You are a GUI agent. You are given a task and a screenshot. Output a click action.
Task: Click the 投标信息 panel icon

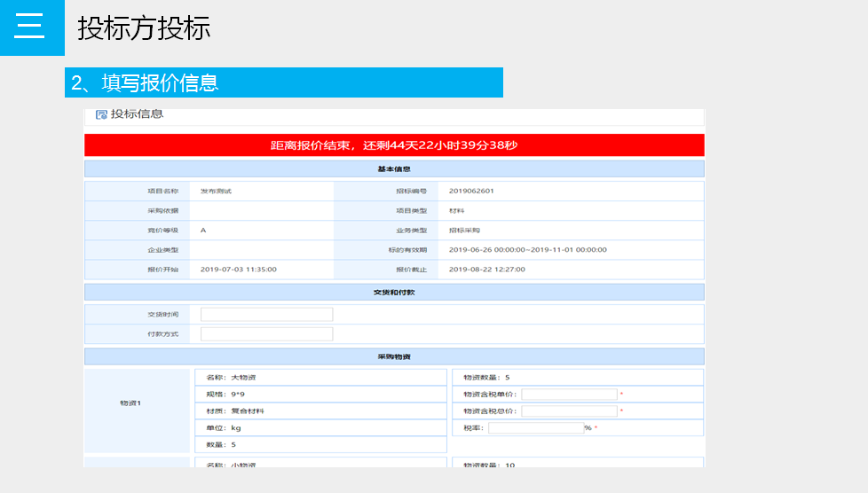click(x=101, y=114)
